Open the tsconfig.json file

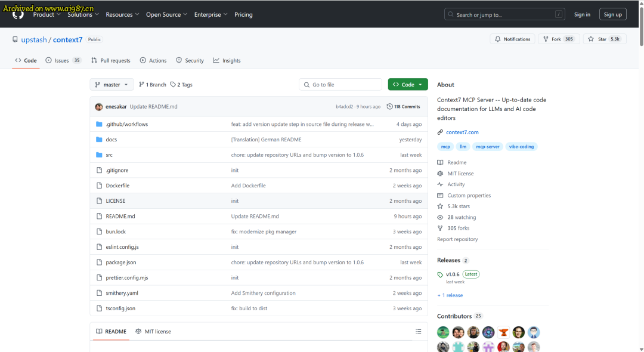pyautogui.click(x=120, y=308)
